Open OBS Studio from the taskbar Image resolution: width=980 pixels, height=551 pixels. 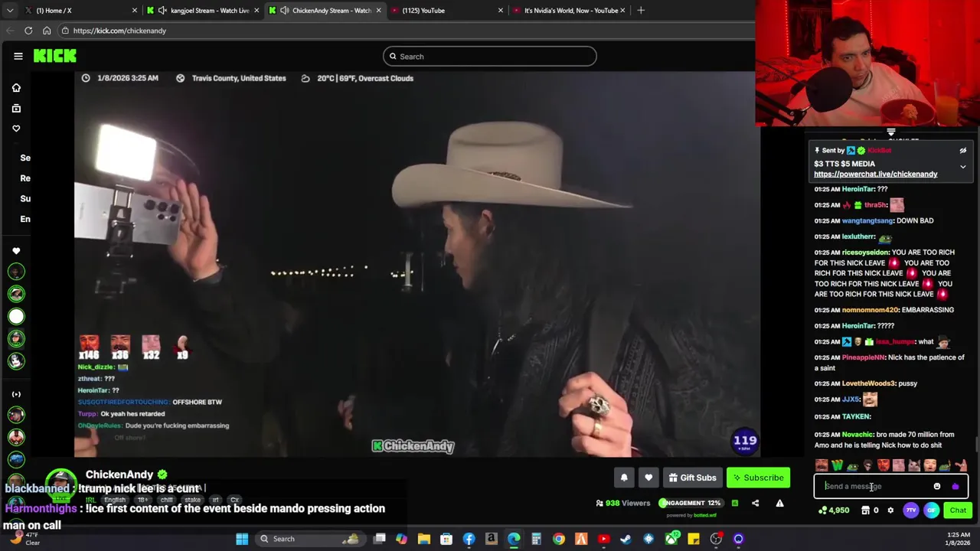click(x=716, y=539)
